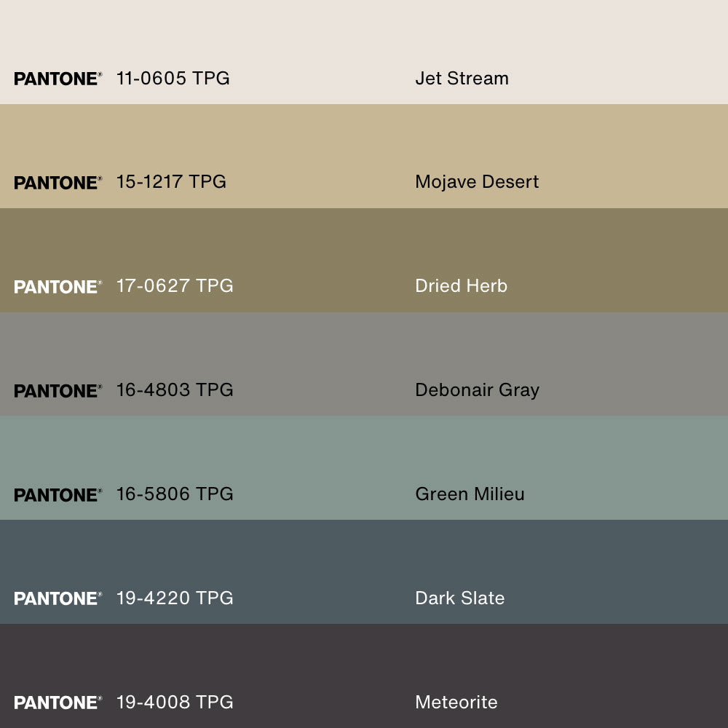Click the Pantone logo on Jet Stream row
The height and width of the screenshot is (728, 728).
58,79
